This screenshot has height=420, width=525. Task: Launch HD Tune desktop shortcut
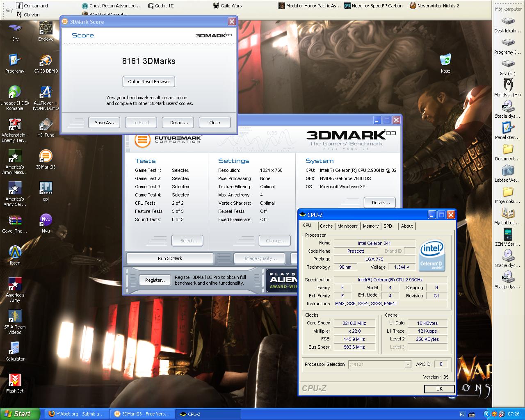(x=46, y=127)
